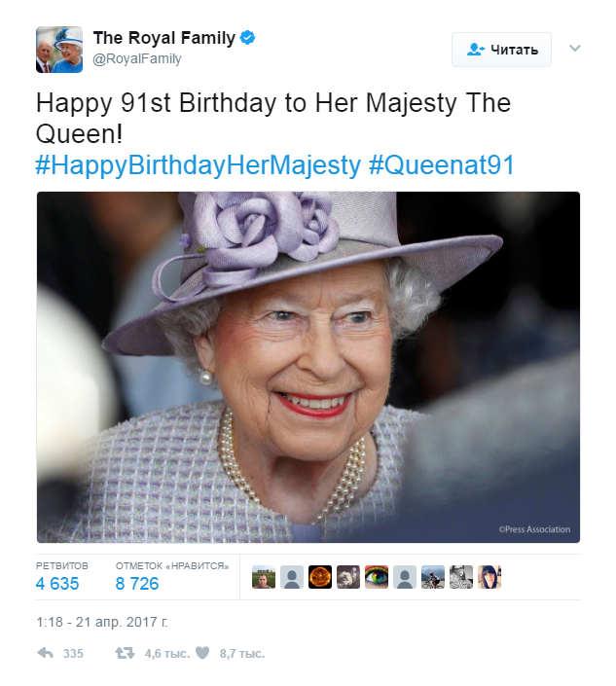
Task: Open the #Queenat91 hashtag
Action: (x=441, y=165)
